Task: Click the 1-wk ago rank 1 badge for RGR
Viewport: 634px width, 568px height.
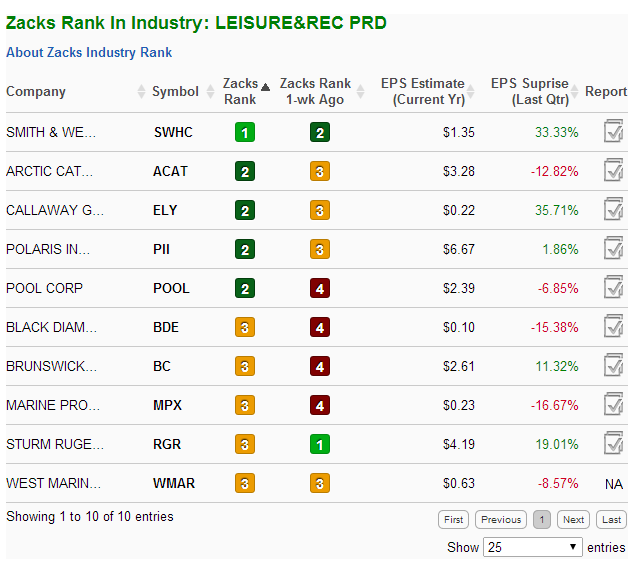Action: pyautogui.click(x=320, y=444)
